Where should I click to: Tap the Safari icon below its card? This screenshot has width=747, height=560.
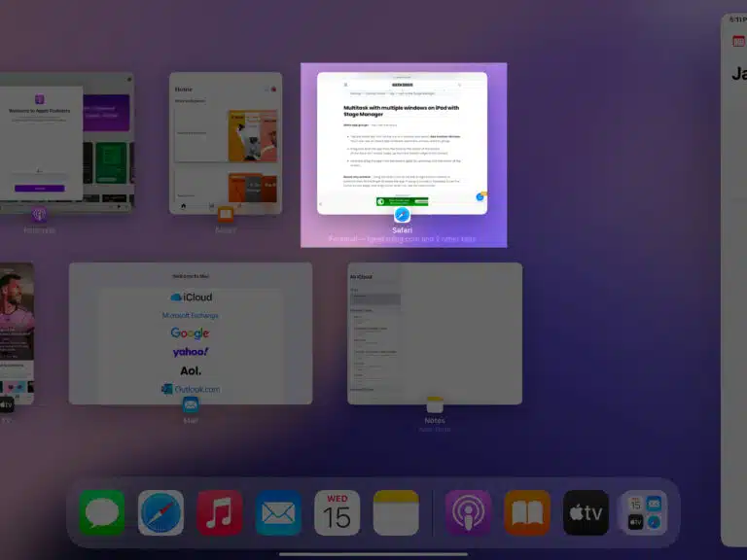pos(402,214)
